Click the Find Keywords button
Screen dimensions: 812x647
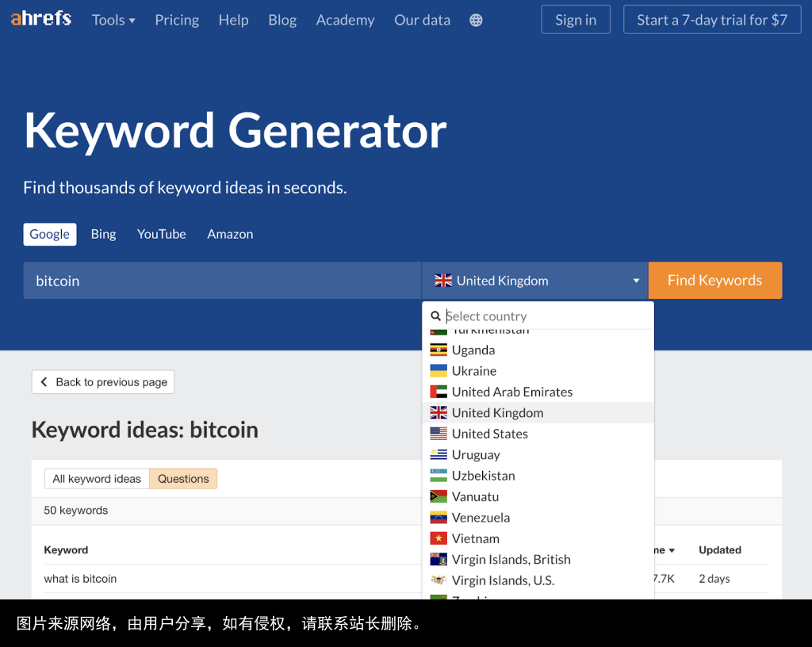pos(714,280)
